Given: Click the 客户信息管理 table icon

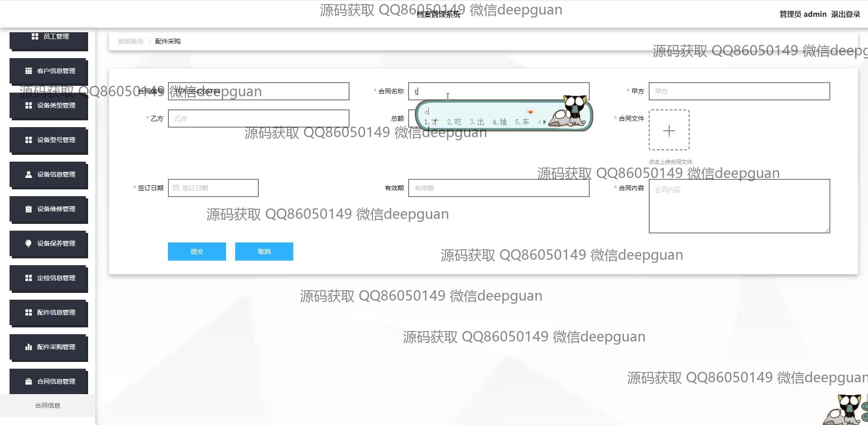Looking at the screenshot, I should click(x=29, y=71).
